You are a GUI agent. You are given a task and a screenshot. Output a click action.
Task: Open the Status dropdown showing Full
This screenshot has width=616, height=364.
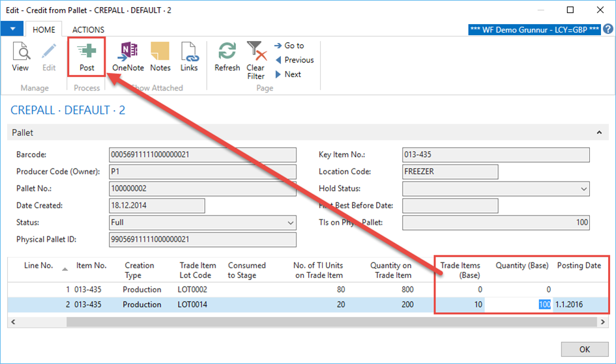coord(291,223)
